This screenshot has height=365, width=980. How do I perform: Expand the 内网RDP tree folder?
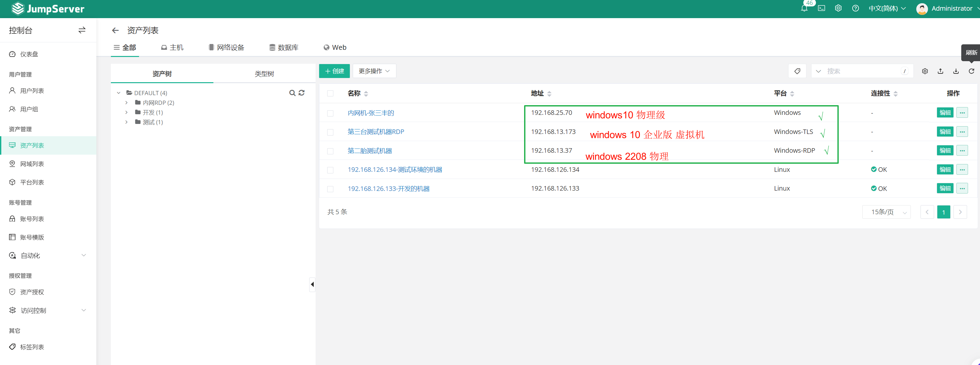tap(127, 103)
